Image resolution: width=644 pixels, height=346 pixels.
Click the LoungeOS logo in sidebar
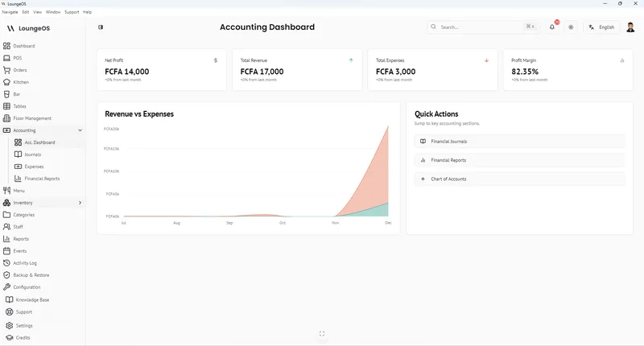coord(28,28)
